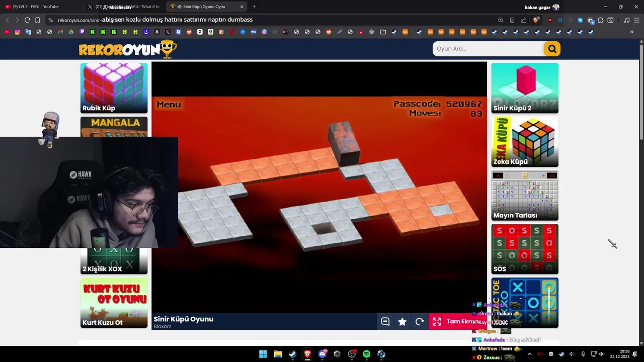644x362 pixels.
Task: Click the sidebar panel toggle icon
Action: (610, 20)
